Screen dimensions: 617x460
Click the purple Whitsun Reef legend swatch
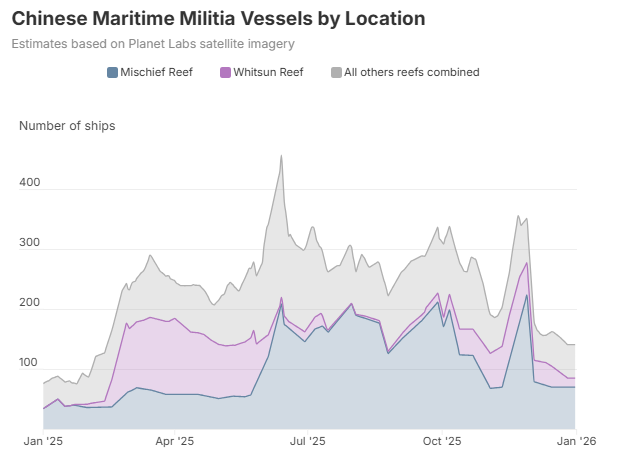coord(225,72)
